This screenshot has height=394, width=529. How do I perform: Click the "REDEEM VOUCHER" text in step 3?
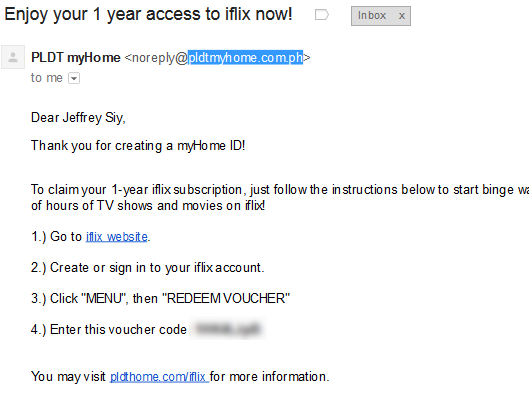[x=226, y=299]
